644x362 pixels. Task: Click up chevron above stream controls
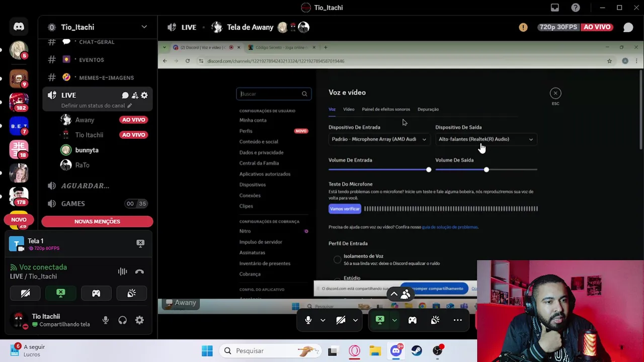(x=394, y=294)
